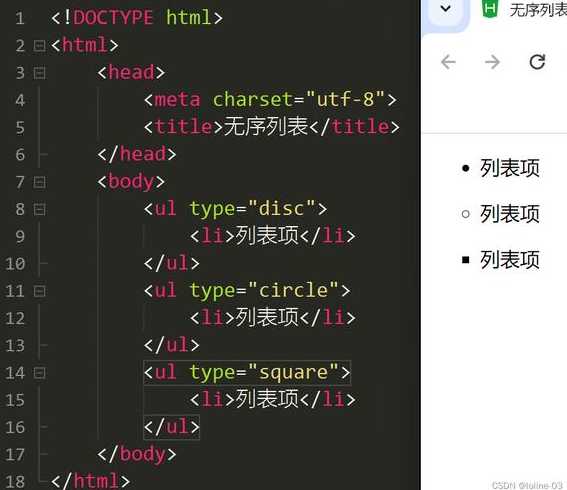The height and width of the screenshot is (490, 567).
Task: Click the opening <body> tag
Action: 131,182
